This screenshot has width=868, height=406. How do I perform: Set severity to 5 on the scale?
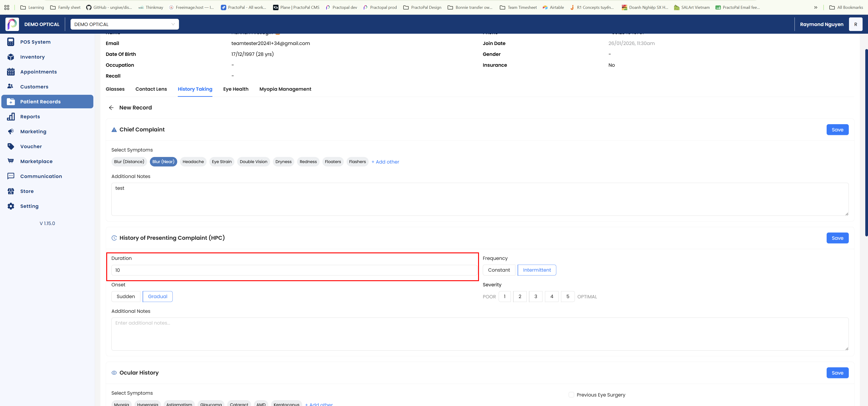(x=568, y=297)
